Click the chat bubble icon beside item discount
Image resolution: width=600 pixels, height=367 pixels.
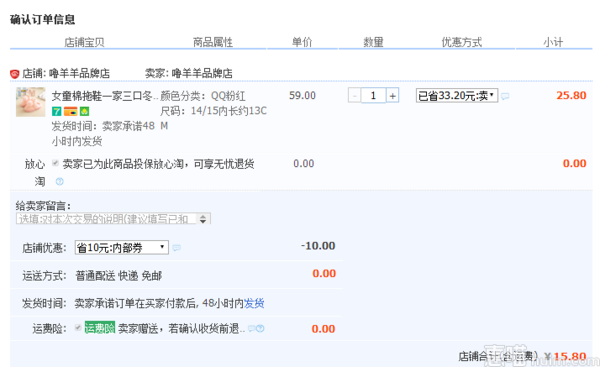pyautogui.click(x=505, y=96)
